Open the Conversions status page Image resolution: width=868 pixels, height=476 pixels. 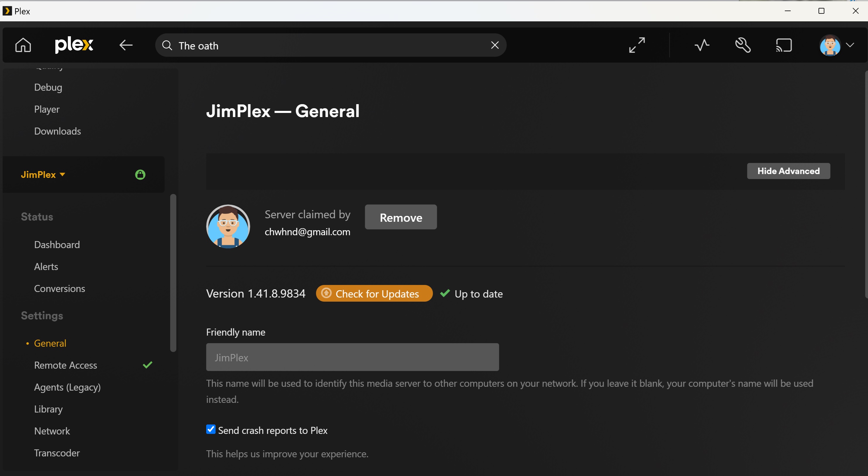pyautogui.click(x=60, y=288)
